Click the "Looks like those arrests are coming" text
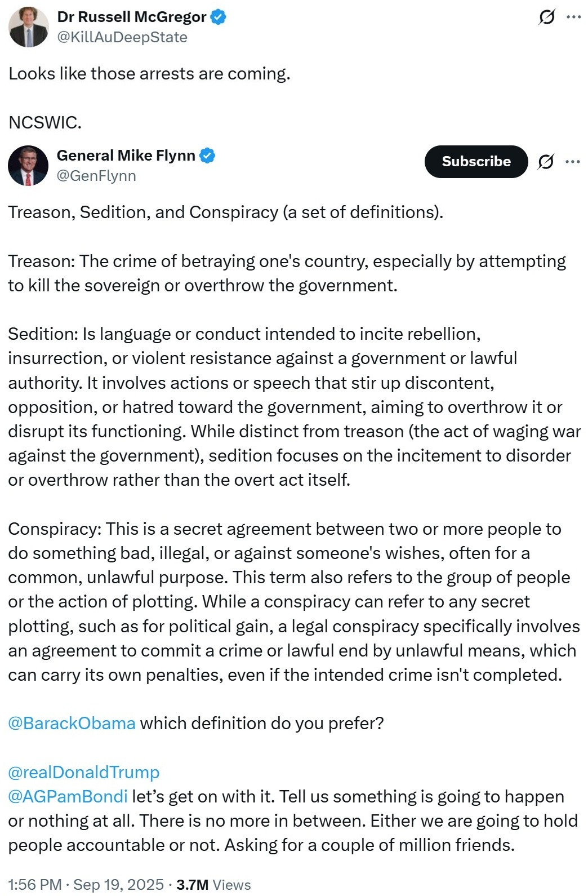 (149, 74)
